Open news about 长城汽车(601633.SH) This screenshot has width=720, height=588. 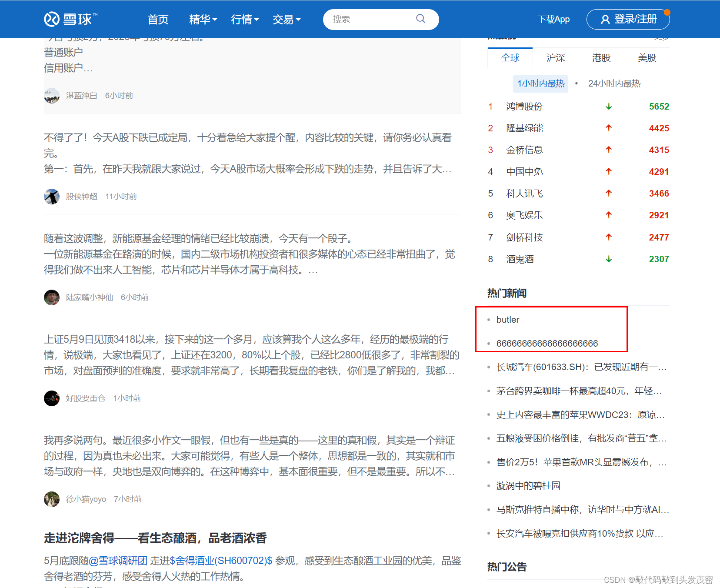[x=581, y=367]
